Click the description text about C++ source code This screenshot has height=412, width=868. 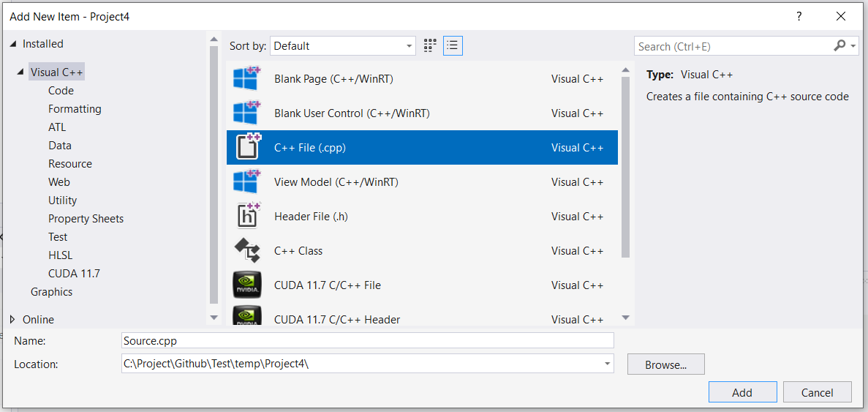747,97
